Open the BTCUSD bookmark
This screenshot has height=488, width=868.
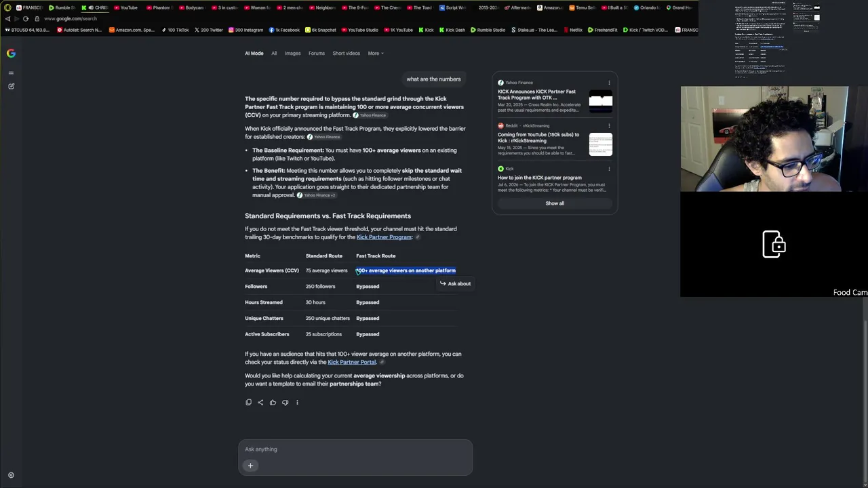tap(26, 30)
